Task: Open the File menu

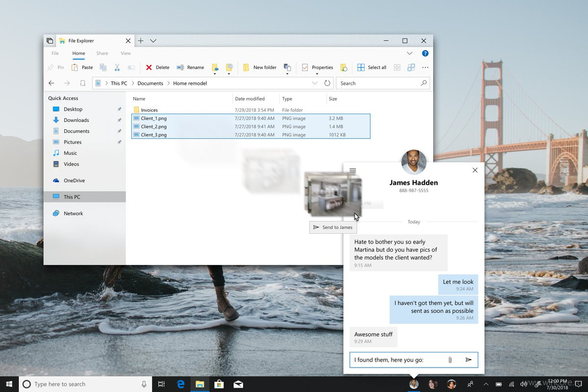Action: click(x=55, y=53)
